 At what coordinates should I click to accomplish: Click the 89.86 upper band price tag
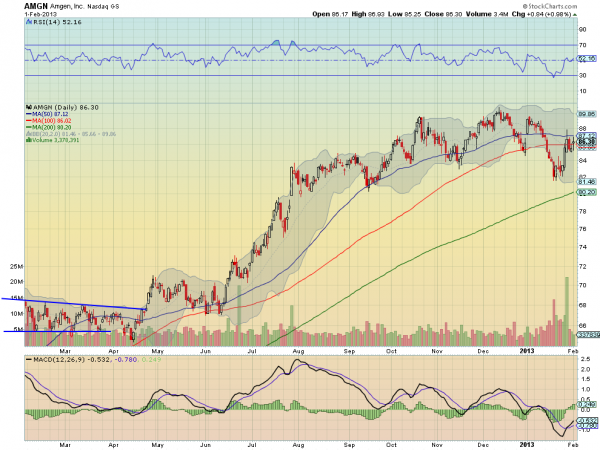[587, 114]
